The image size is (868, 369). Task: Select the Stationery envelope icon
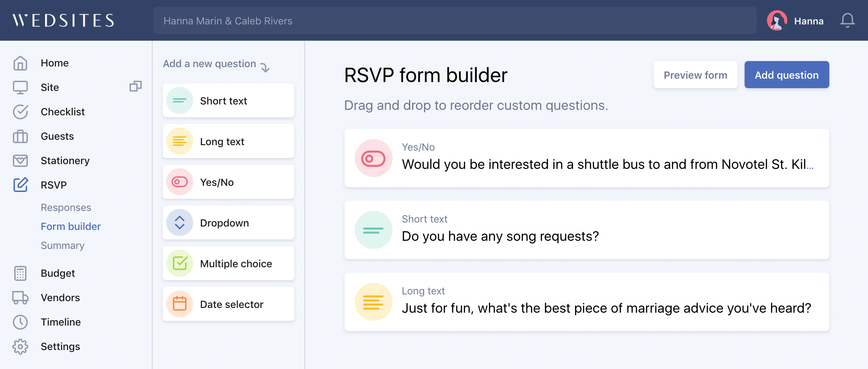pos(20,161)
